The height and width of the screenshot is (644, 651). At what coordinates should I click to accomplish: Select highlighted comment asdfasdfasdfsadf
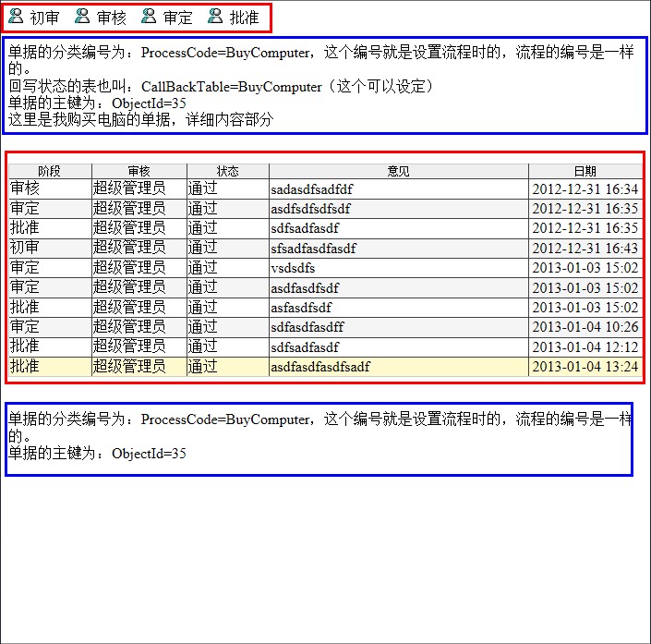pos(399,367)
